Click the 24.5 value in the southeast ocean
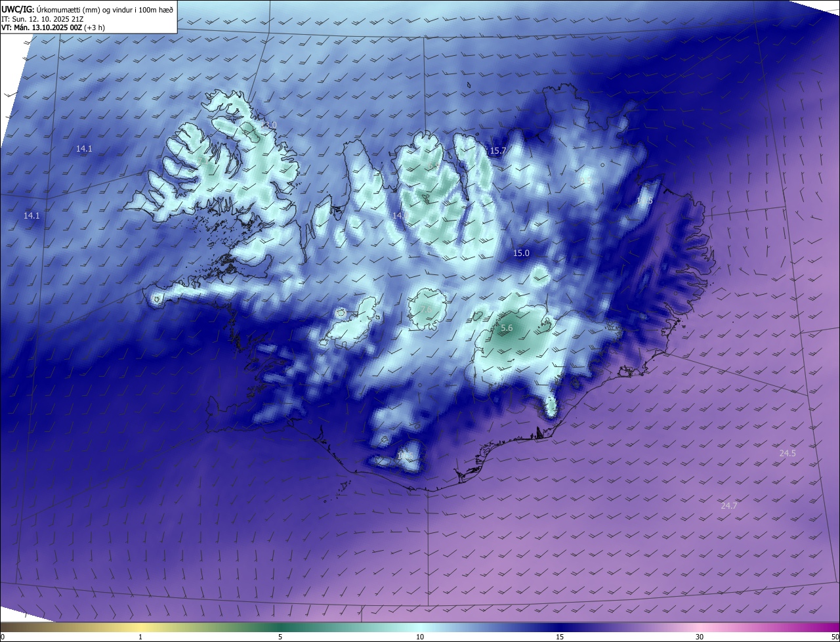This screenshot has width=840, height=642. pos(787,454)
